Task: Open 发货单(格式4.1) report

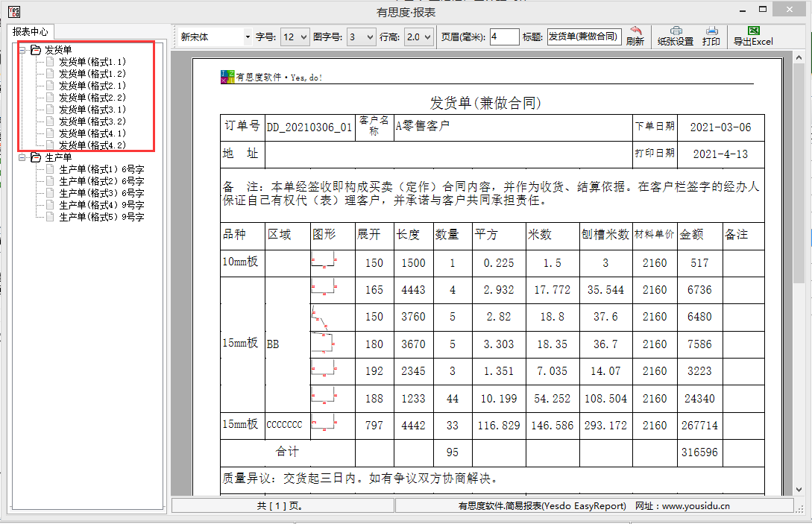Action: point(92,133)
